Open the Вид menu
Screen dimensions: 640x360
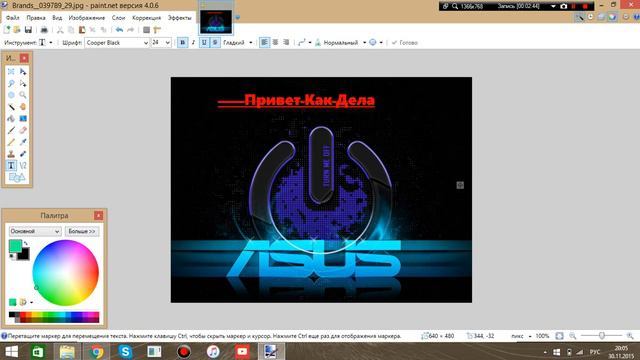[57, 18]
